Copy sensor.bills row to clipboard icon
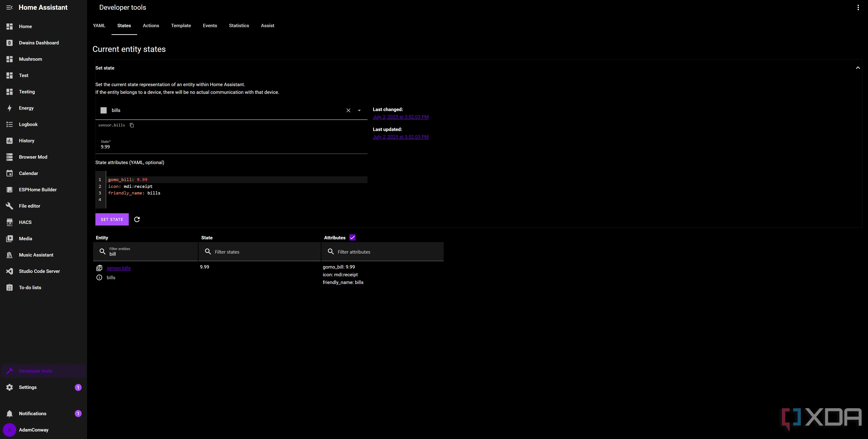This screenshot has width=868, height=439. 99,268
